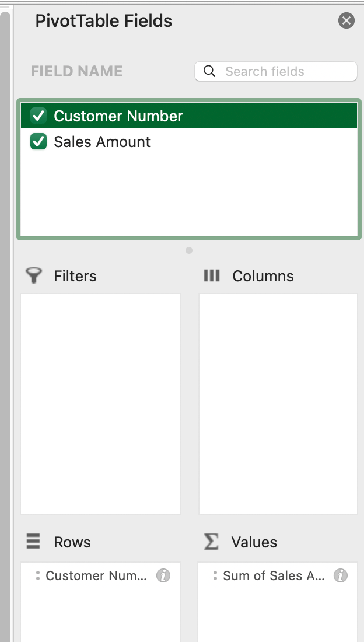Close the PivotTable Fields pane
This screenshot has width=364, height=642.
point(346,21)
